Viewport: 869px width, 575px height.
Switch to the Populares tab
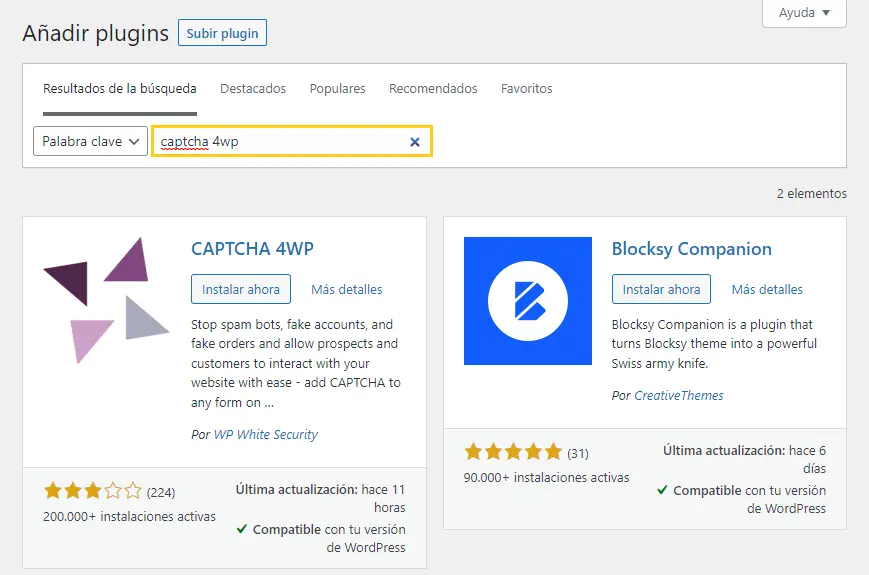click(338, 89)
